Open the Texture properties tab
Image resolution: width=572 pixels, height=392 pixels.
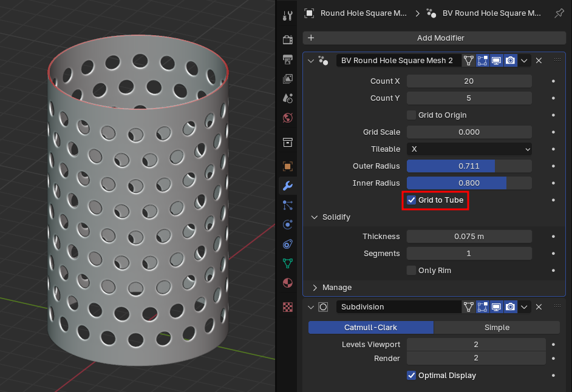tap(288, 307)
